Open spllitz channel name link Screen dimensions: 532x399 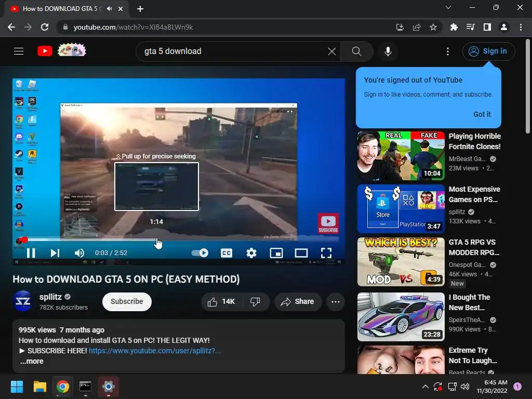coord(50,297)
